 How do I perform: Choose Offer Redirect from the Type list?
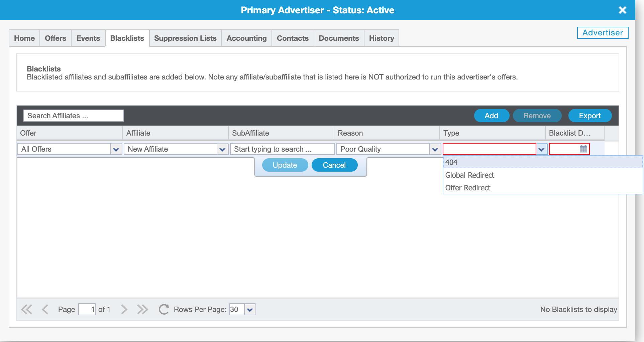tap(543, 188)
